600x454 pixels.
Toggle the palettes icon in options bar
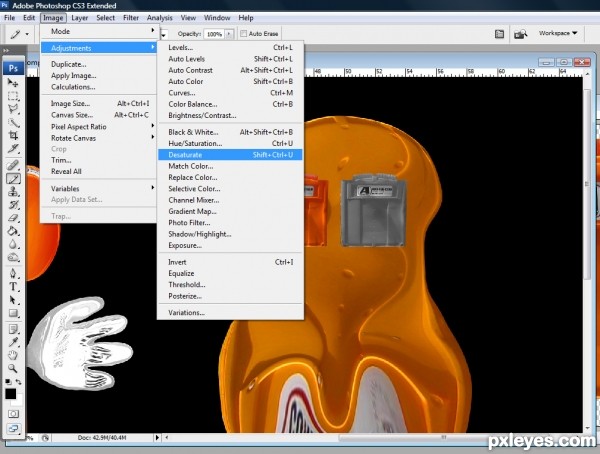499,34
